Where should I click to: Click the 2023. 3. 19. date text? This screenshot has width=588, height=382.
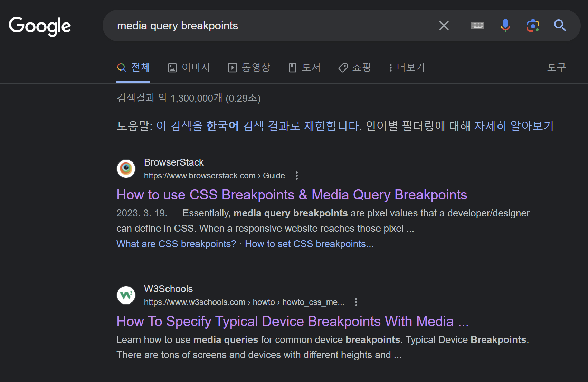(x=142, y=213)
